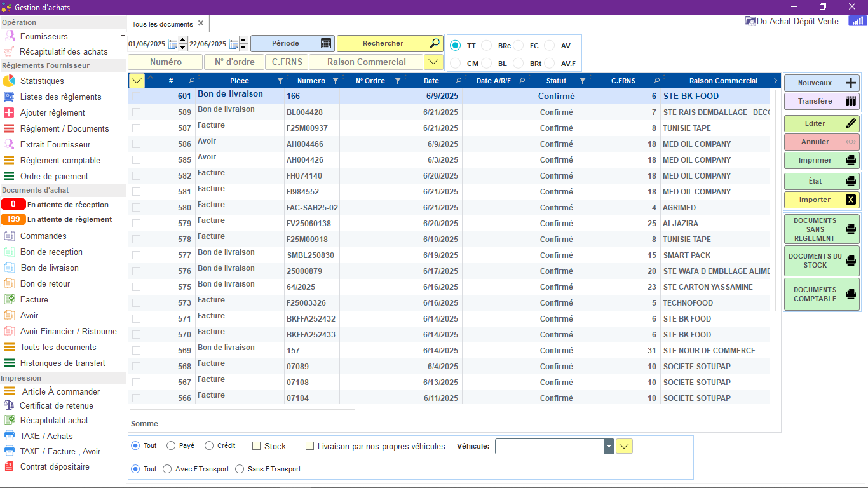
Task: Click the Listes des règlements icon
Action: pyautogui.click(x=9, y=97)
